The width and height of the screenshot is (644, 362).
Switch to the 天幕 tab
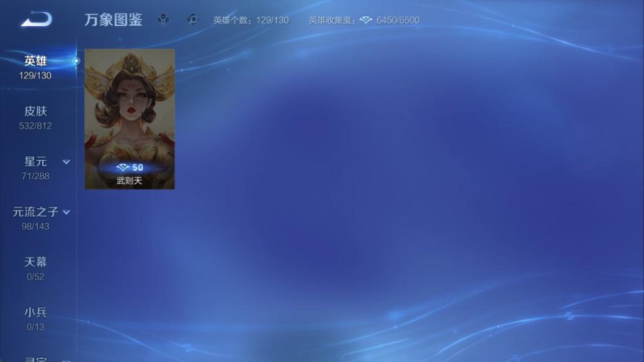[x=35, y=268]
